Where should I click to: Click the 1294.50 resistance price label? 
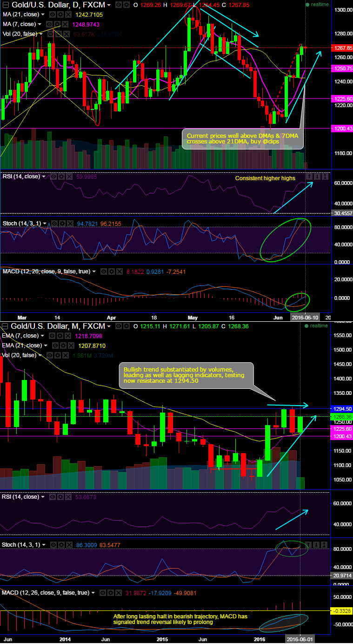tap(341, 408)
